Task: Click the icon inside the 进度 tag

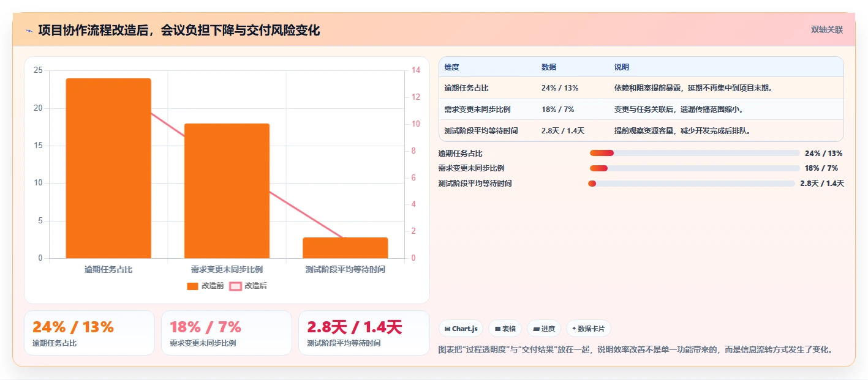Action: (x=536, y=329)
